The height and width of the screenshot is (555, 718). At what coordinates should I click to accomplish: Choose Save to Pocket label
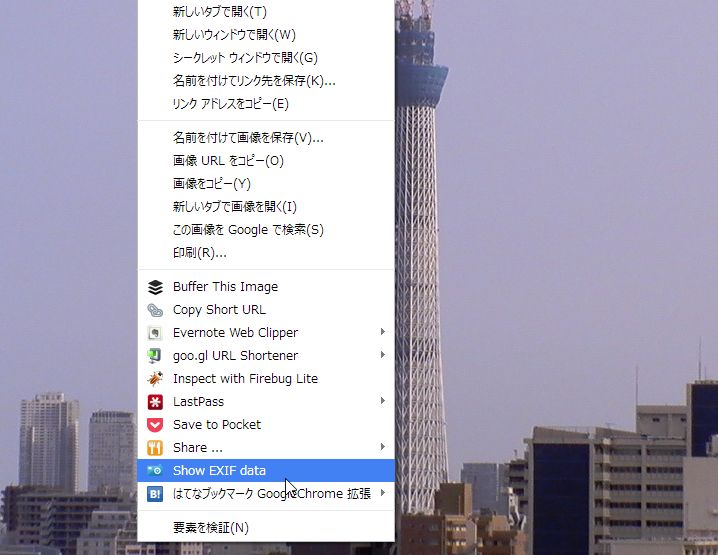(217, 424)
